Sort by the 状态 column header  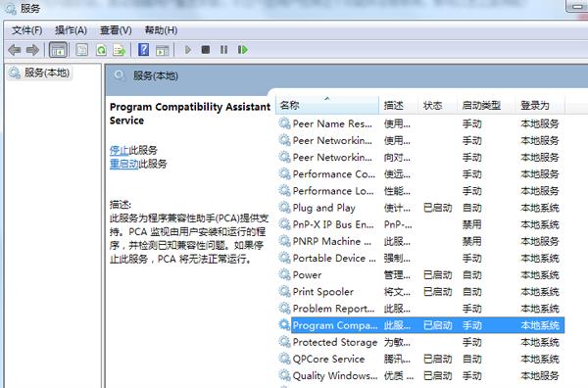click(x=437, y=106)
